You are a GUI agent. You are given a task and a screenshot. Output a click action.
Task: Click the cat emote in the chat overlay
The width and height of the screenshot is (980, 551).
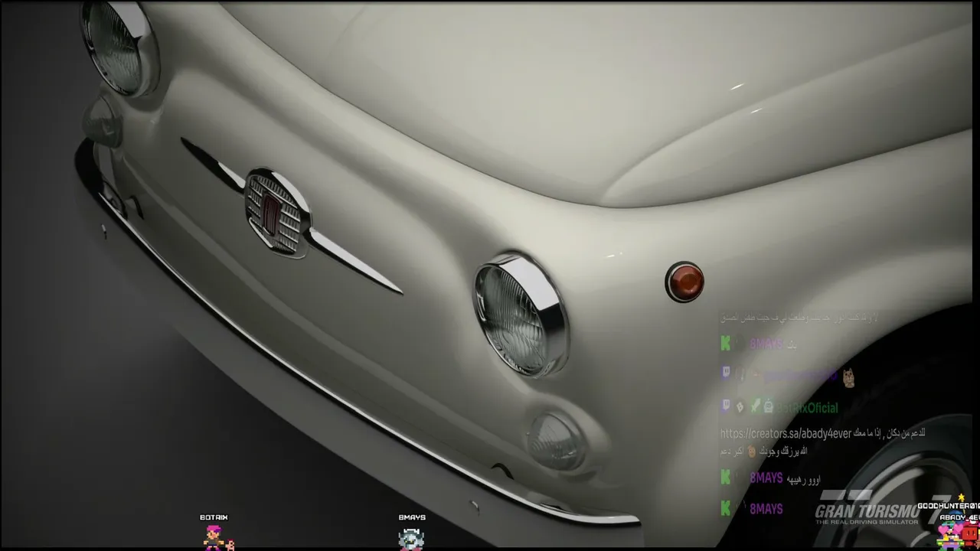(x=848, y=377)
